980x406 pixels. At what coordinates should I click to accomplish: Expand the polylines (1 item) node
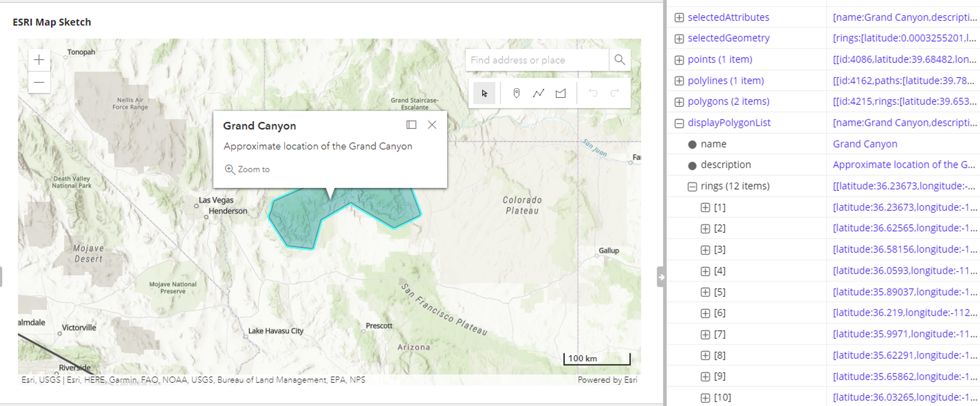(679, 81)
